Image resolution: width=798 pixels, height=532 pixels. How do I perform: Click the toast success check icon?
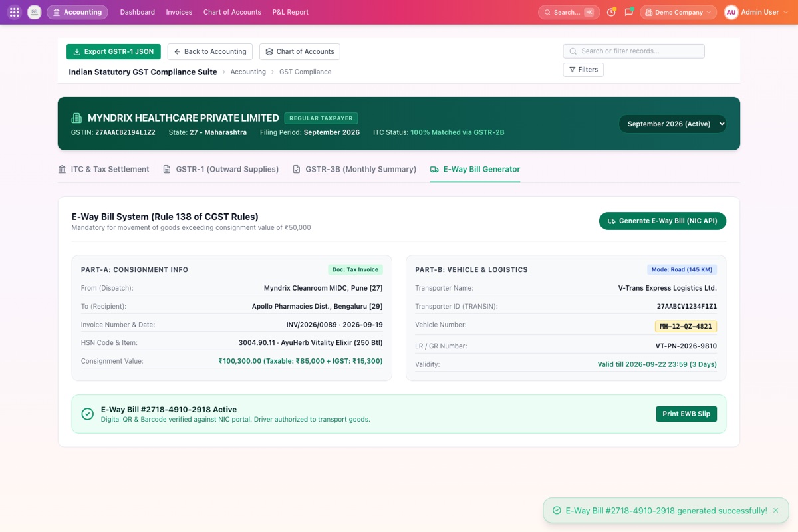click(x=557, y=511)
